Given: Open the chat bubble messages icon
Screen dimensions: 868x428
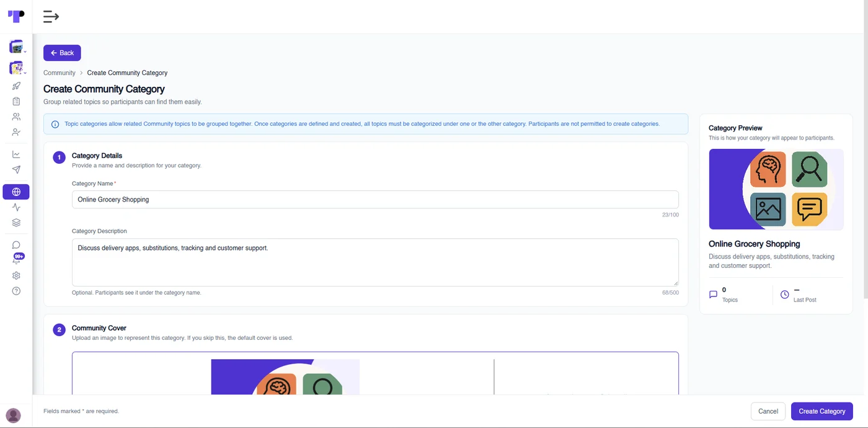Looking at the screenshot, I should [x=16, y=245].
